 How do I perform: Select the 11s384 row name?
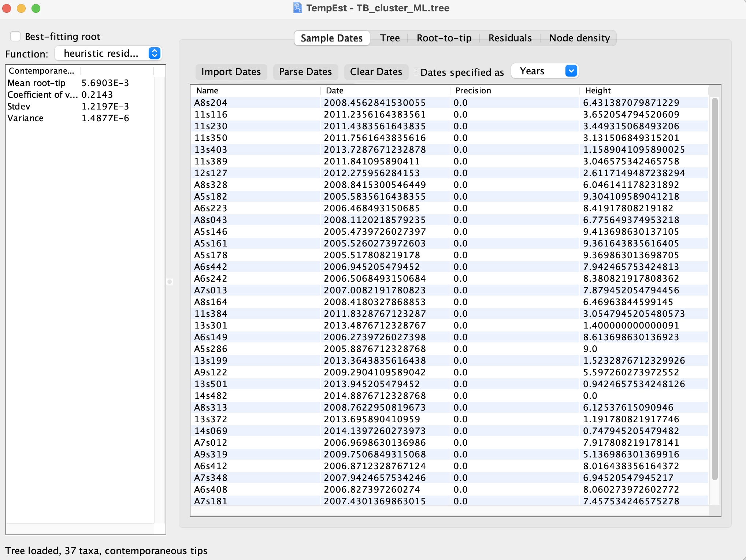pos(211,314)
